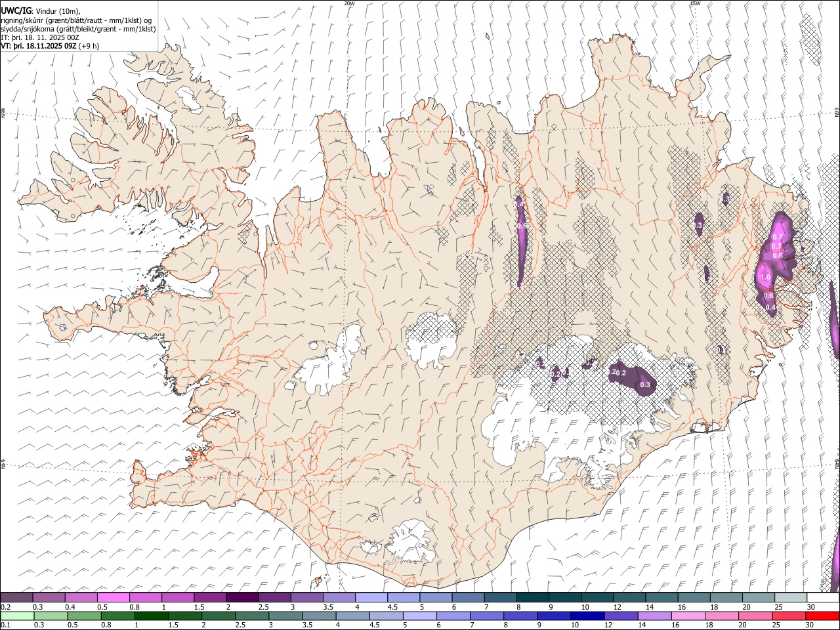Click the '0.2' label in the upper legend row

(x=6, y=607)
